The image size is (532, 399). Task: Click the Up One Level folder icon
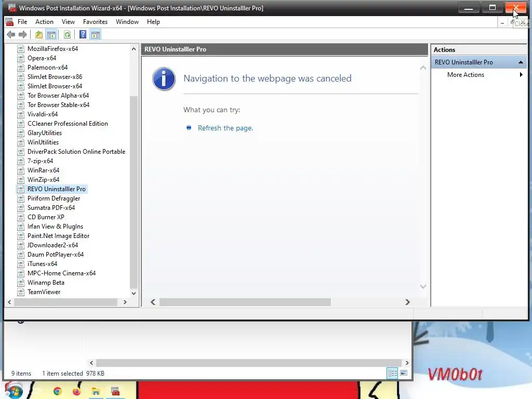coord(38,34)
